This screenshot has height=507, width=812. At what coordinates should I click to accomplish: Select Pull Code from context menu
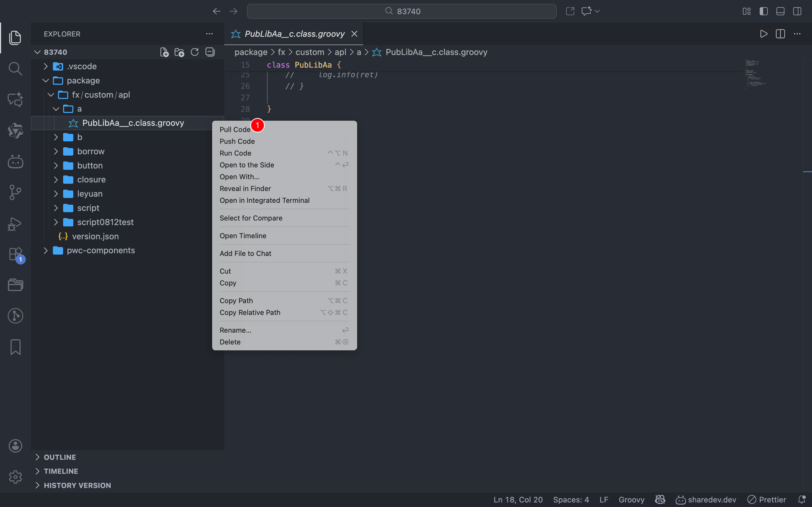click(235, 130)
